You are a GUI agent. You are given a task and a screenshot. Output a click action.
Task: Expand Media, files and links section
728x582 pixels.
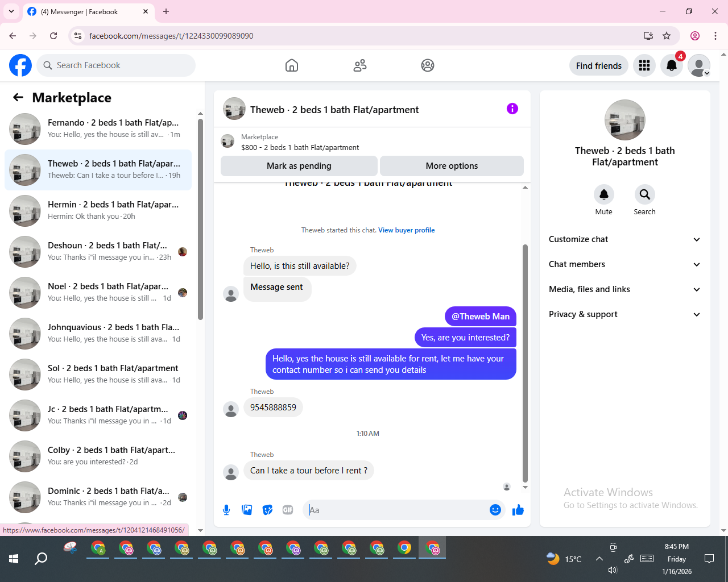[x=625, y=289]
